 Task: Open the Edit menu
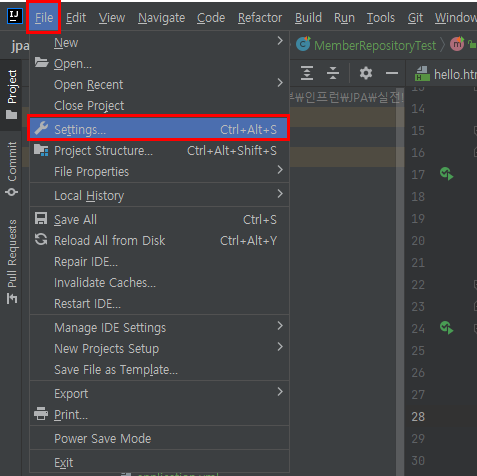tap(76, 18)
